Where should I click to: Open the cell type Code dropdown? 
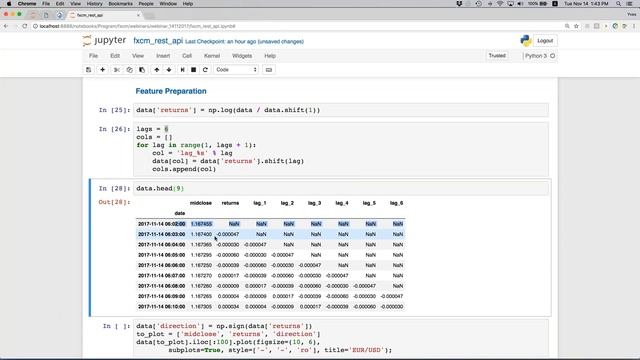(236, 70)
